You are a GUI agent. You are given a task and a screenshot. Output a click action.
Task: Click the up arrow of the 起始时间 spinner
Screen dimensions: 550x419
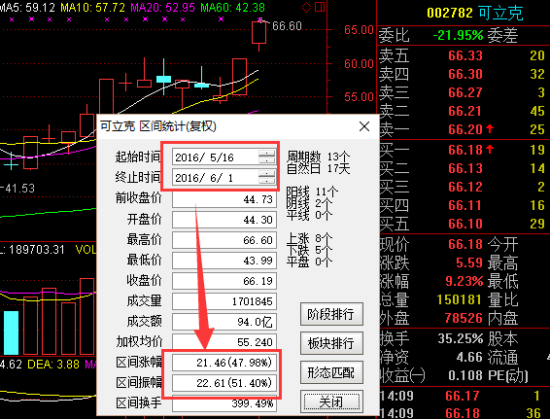(x=267, y=154)
